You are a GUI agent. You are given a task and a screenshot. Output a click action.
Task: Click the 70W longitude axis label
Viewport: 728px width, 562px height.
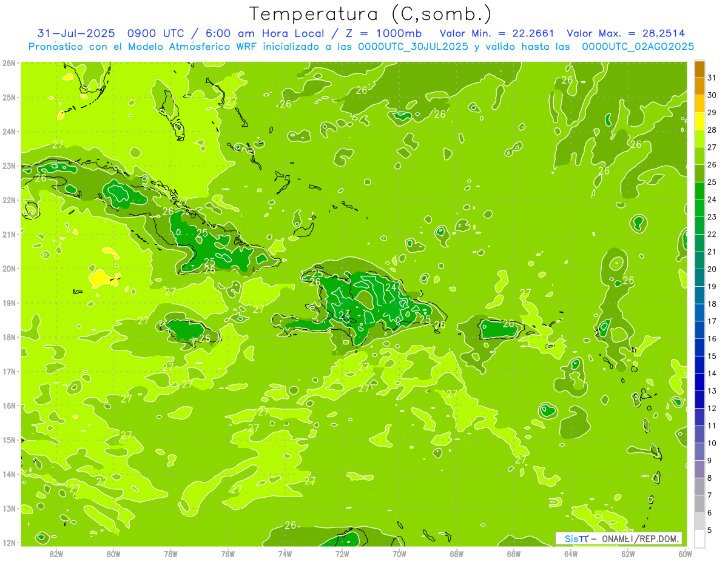point(399,553)
